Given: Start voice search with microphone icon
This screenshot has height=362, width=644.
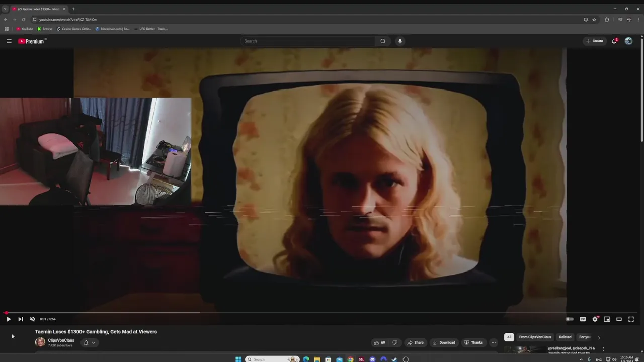Looking at the screenshot, I should (x=400, y=41).
